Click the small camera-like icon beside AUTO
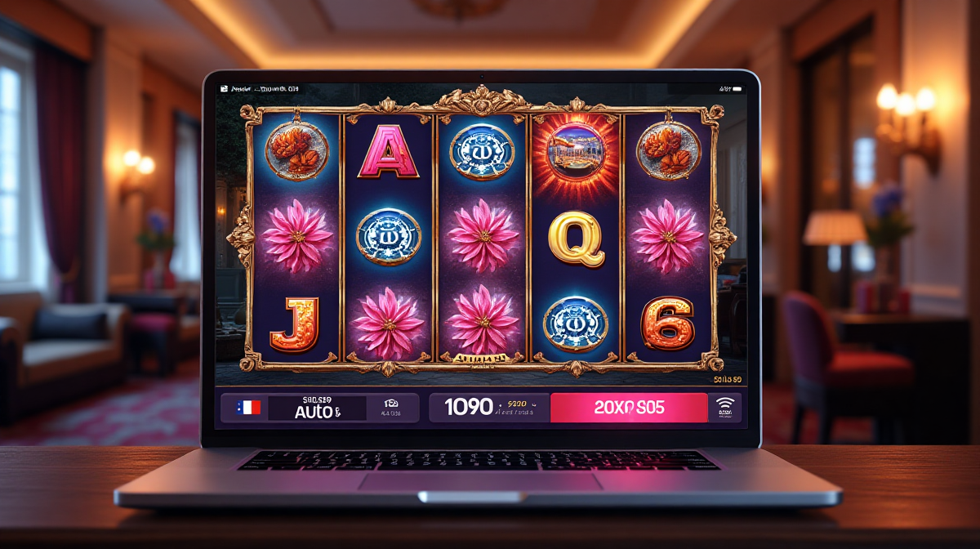The image size is (980, 549). click(x=390, y=404)
